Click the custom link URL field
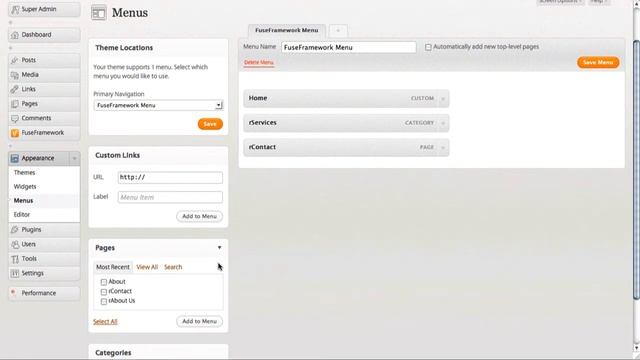 tap(170, 178)
